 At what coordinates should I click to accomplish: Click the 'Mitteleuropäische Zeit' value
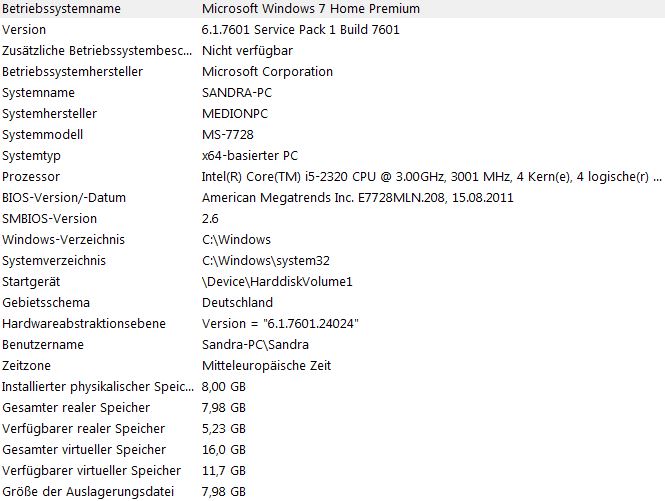tap(266, 366)
